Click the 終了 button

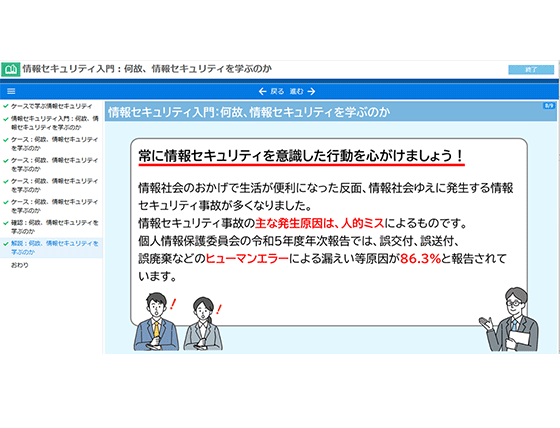point(531,70)
